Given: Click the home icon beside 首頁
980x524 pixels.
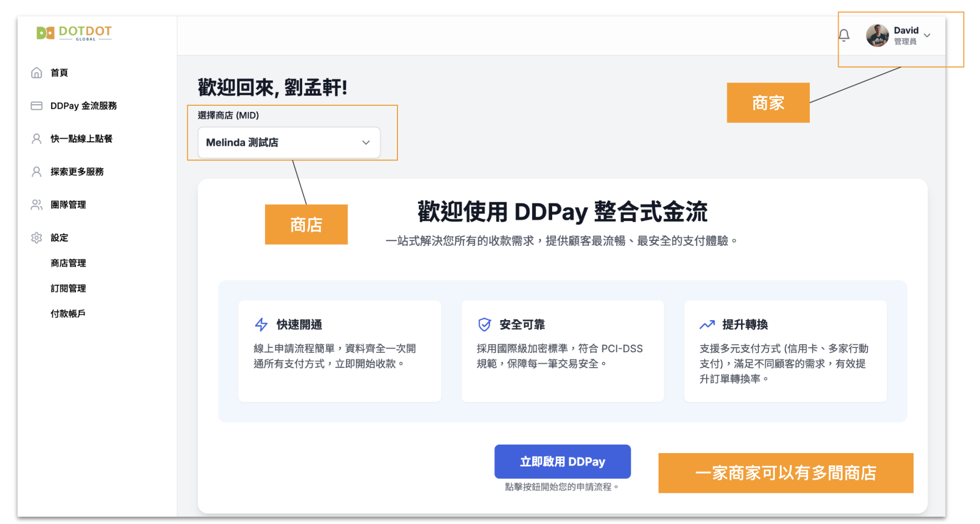Looking at the screenshot, I should point(37,73).
